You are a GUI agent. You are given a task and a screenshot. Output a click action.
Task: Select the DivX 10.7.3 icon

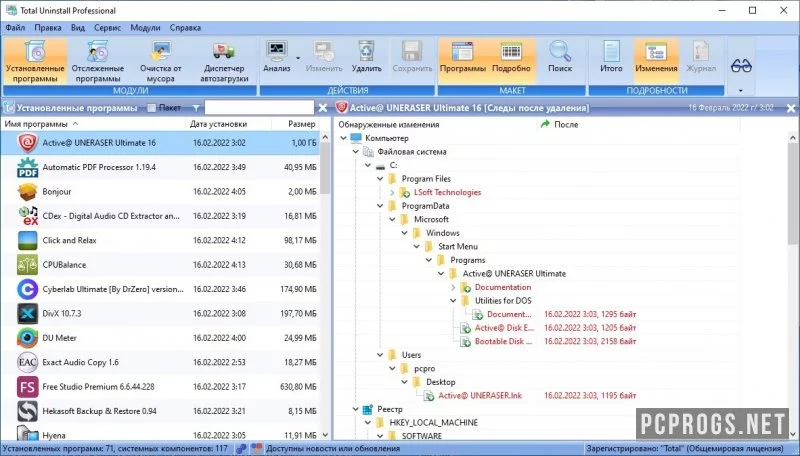tap(28, 313)
